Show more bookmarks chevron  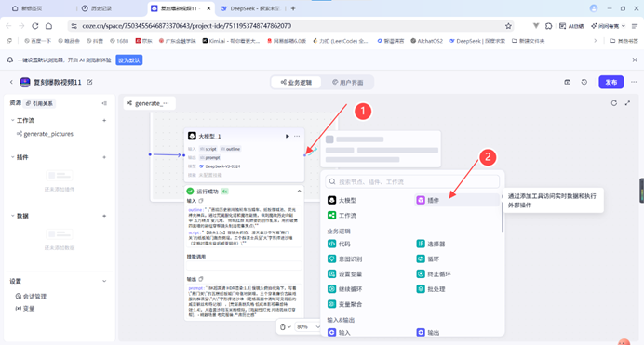[x=596, y=41]
